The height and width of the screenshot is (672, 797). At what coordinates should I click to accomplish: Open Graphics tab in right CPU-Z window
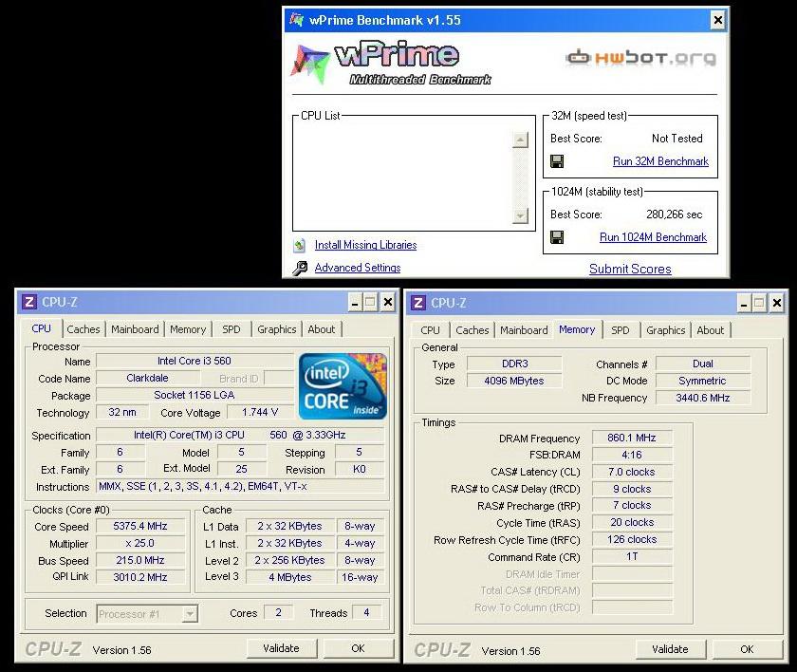pos(666,330)
